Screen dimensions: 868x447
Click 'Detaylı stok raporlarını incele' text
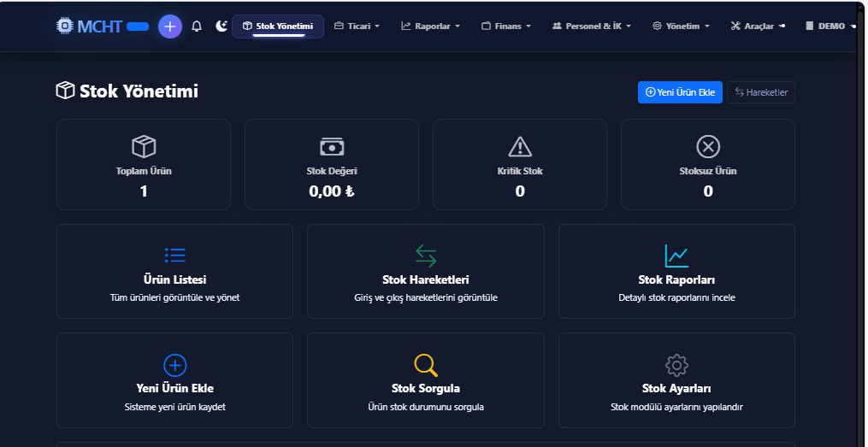coord(676,297)
